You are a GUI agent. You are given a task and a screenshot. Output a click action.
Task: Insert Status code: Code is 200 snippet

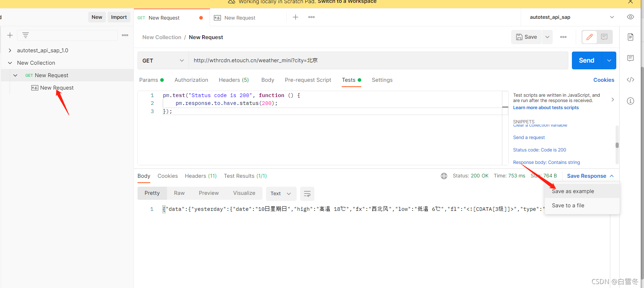pyautogui.click(x=540, y=150)
